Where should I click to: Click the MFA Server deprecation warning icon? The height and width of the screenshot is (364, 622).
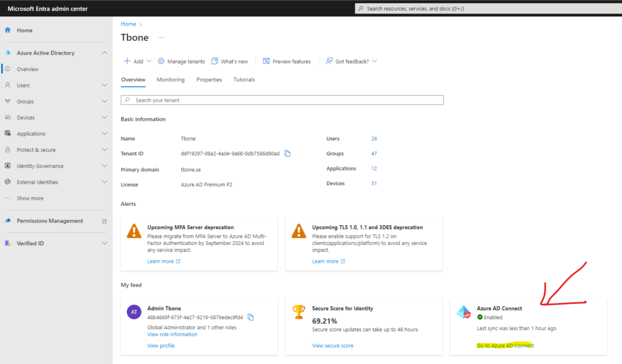point(134,231)
